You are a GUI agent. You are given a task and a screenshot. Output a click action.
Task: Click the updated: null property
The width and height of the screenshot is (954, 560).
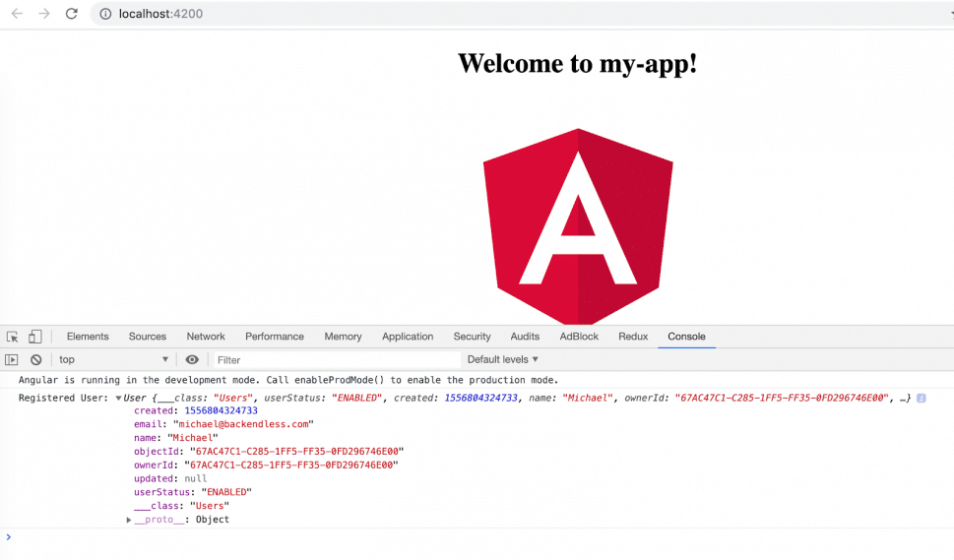(x=170, y=478)
